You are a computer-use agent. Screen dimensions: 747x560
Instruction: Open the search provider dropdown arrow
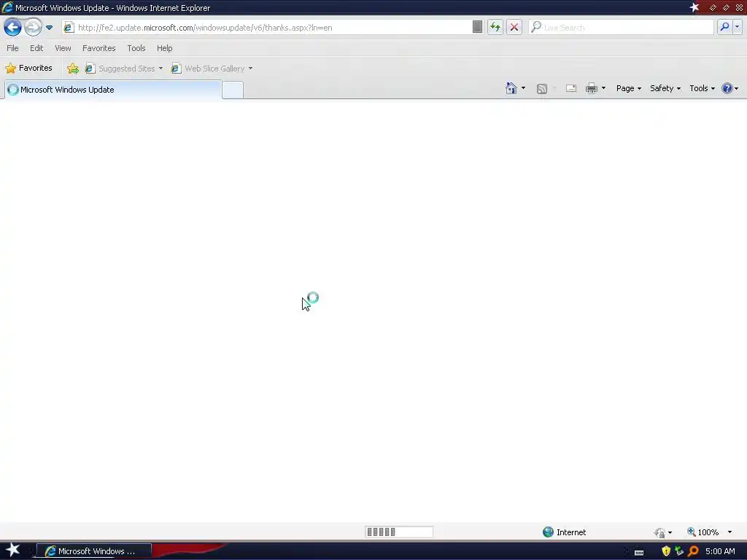[737, 27]
